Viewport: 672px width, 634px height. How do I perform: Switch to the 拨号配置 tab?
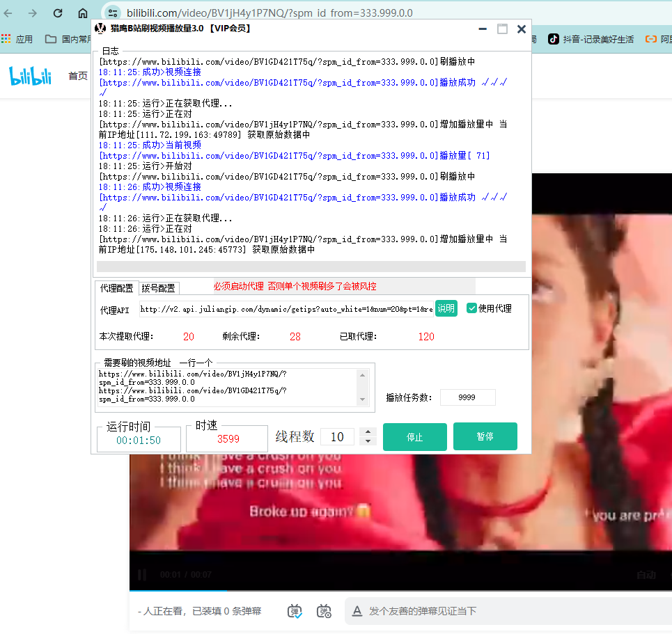click(158, 288)
